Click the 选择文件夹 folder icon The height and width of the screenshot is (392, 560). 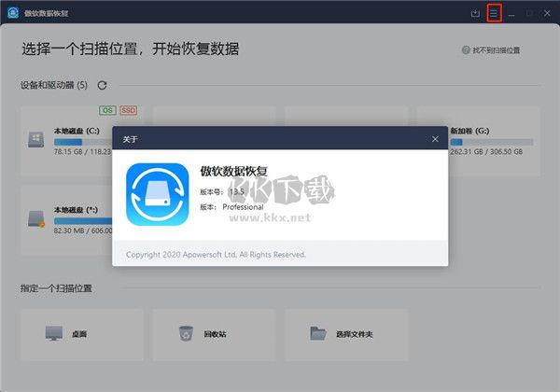319,333
